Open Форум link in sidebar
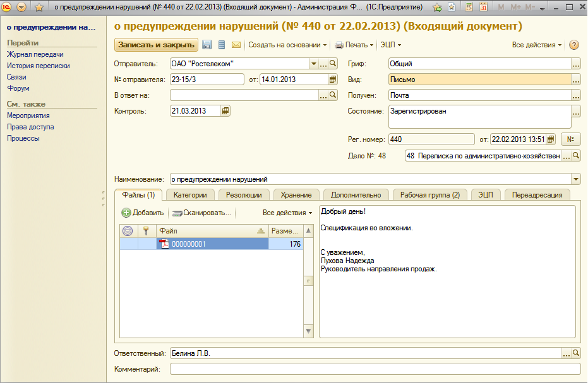588x383 pixels. tap(18, 88)
